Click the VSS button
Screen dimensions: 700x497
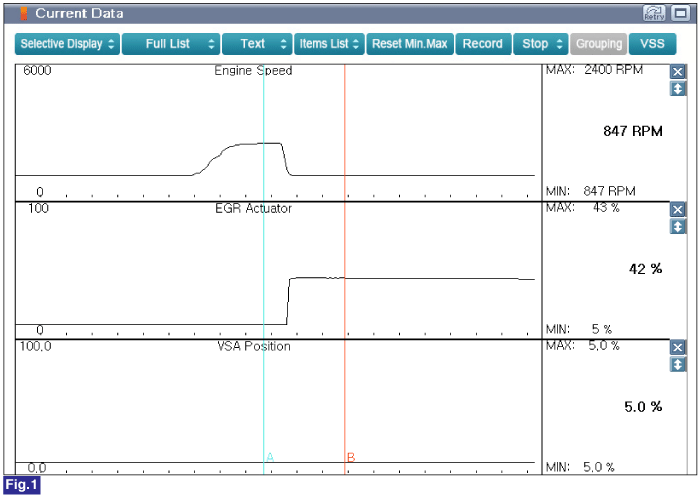[x=652, y=44]
